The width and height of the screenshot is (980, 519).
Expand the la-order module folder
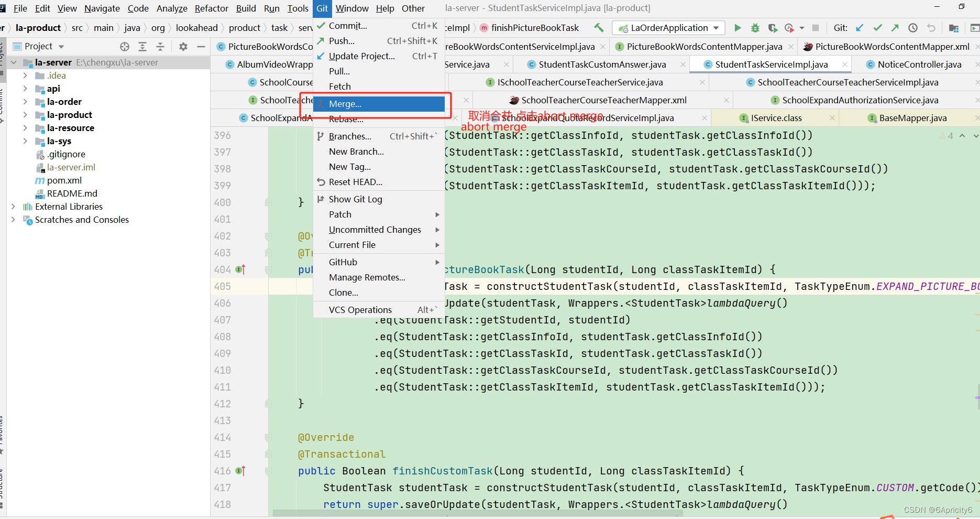coord(25,102)
